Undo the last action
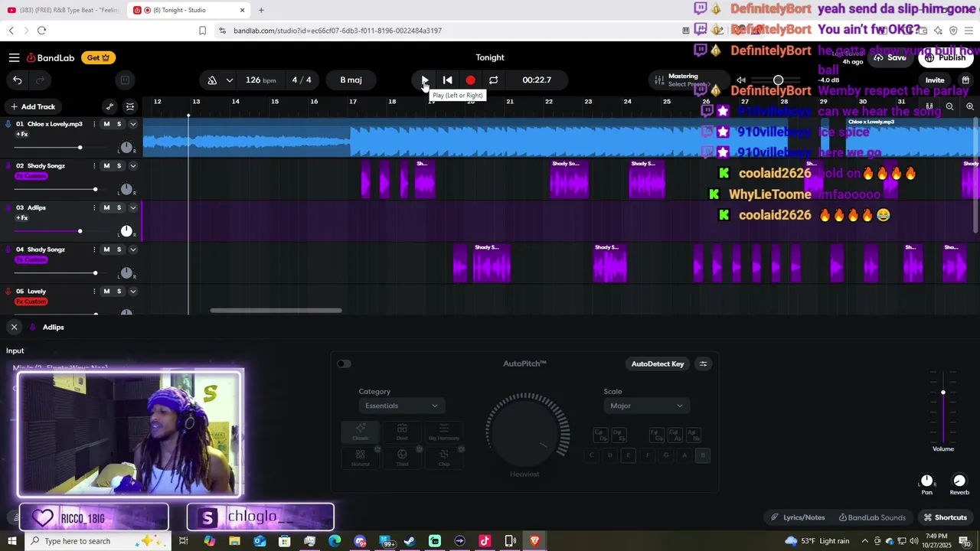Image resolution: width=980 pixels, height=551 pixels. pos(18,80)
